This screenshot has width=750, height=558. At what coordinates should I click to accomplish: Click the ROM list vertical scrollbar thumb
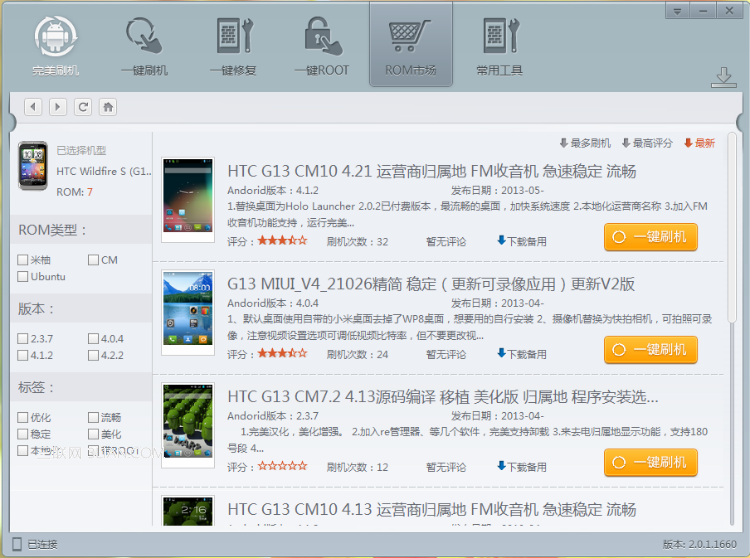732,228
